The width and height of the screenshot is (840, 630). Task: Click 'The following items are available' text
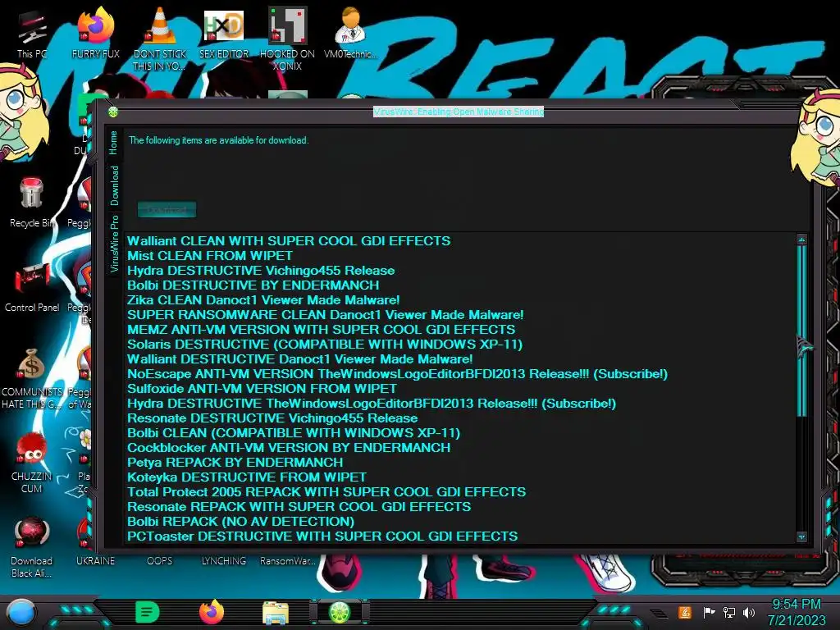point(218,140)
